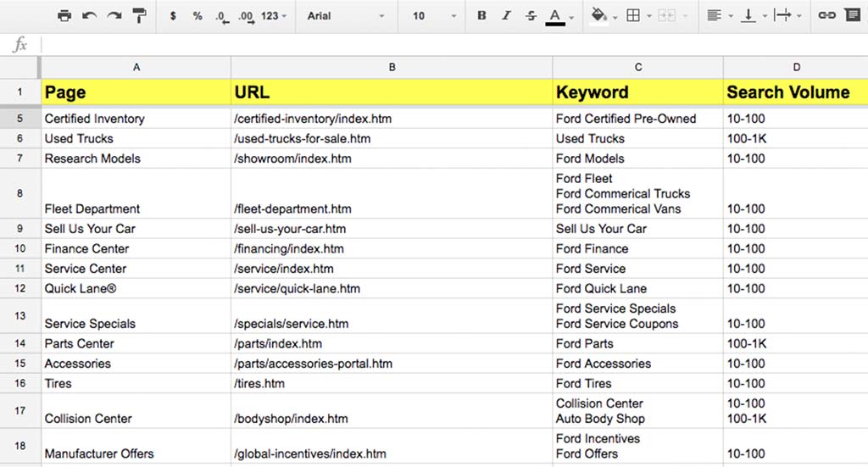Insert link using chain icon

click(x=827, y=16)
